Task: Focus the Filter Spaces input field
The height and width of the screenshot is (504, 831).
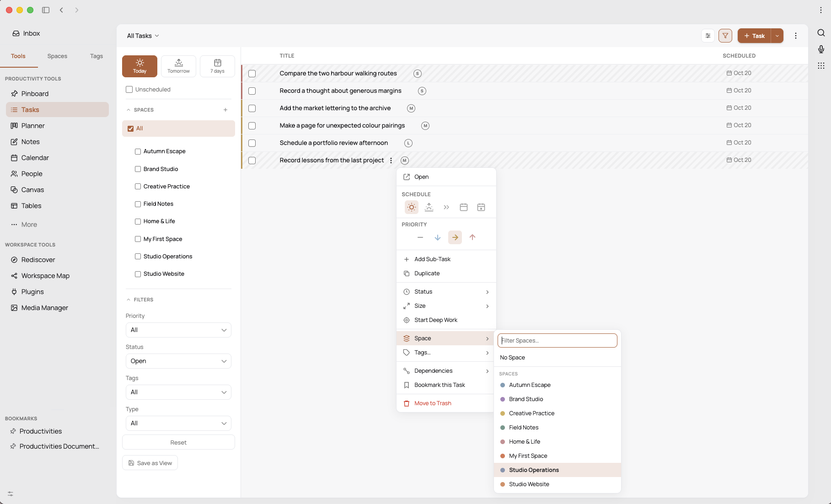Action: coord(558,341)
